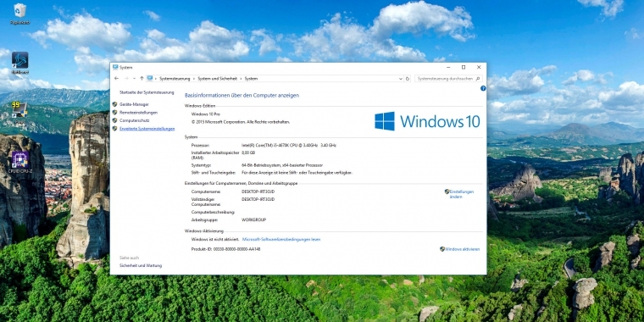Open the dark blue desktop shortcut below Papierkorb

pyautogui.click(x=19, y=64)
